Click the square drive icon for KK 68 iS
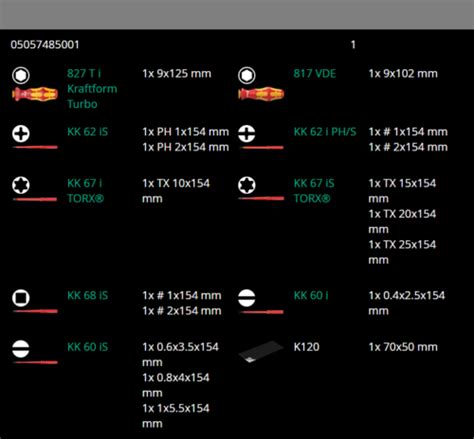474x439 pixels. (21, 298)
